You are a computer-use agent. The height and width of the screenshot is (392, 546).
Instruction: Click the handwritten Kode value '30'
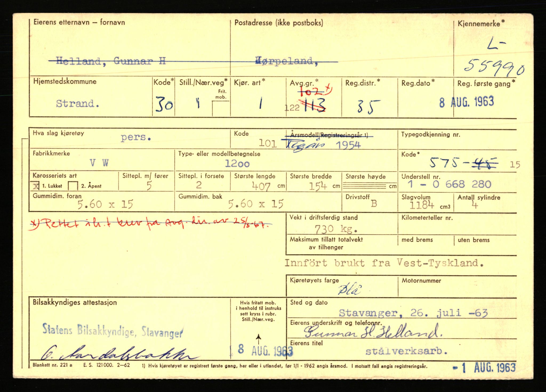pos(164,105)
